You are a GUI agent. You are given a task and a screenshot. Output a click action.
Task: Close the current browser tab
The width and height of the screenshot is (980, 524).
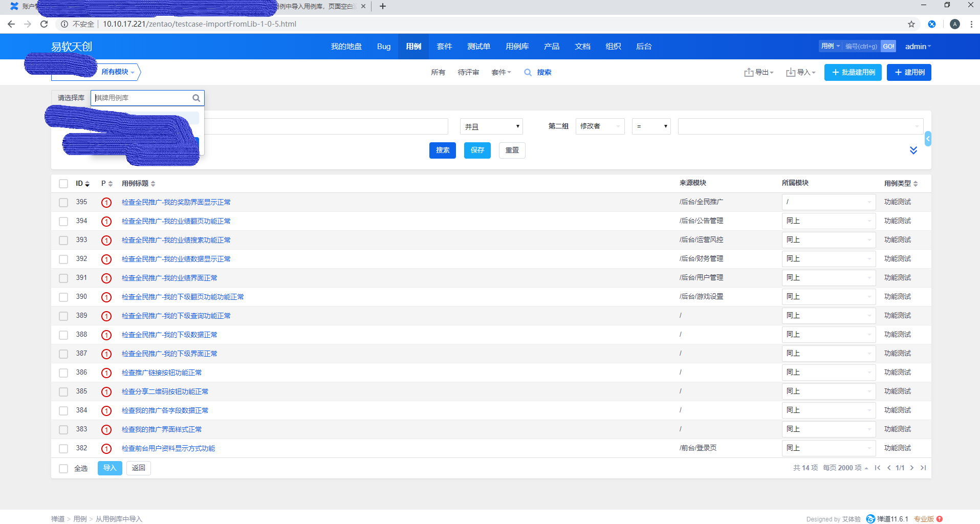363,6
